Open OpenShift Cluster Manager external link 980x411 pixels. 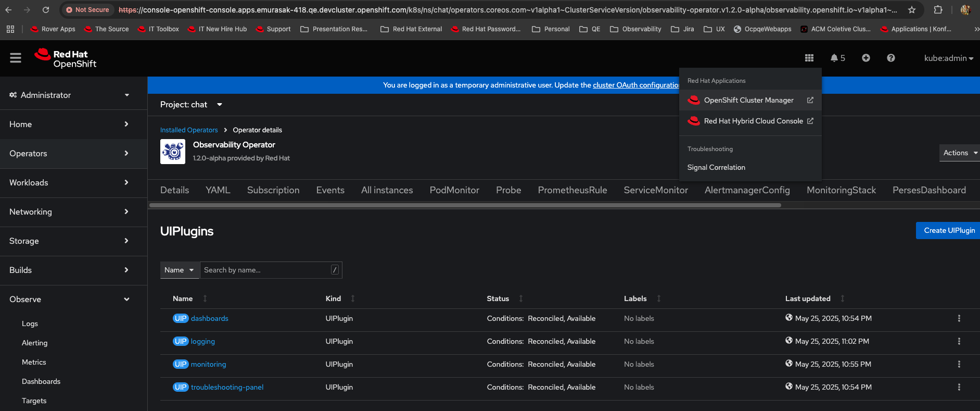(750, 100)
